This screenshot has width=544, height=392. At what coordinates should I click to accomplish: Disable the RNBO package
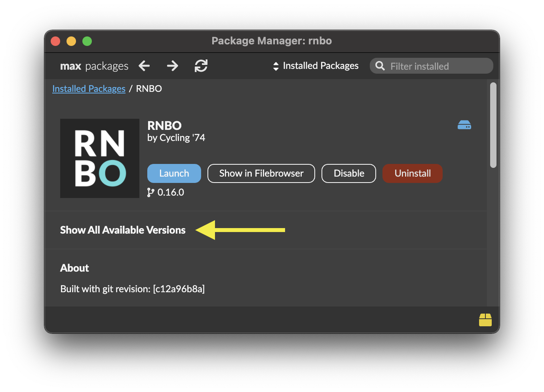(x=348, y=173)
